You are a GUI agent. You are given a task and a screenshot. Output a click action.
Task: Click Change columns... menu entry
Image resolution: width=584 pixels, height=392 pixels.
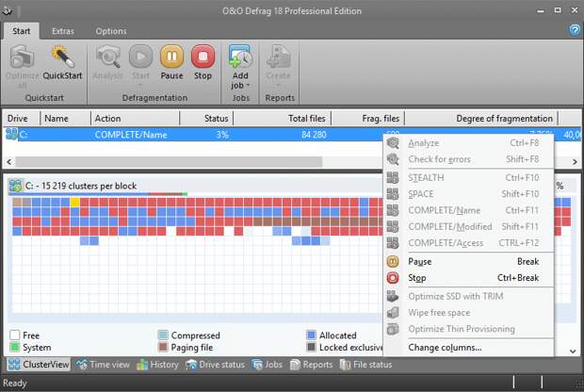click(x=445, y=347)
